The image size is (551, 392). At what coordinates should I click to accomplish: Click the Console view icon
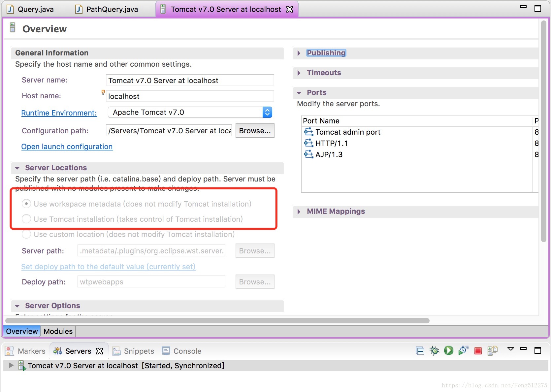click(x=166, y=351)
